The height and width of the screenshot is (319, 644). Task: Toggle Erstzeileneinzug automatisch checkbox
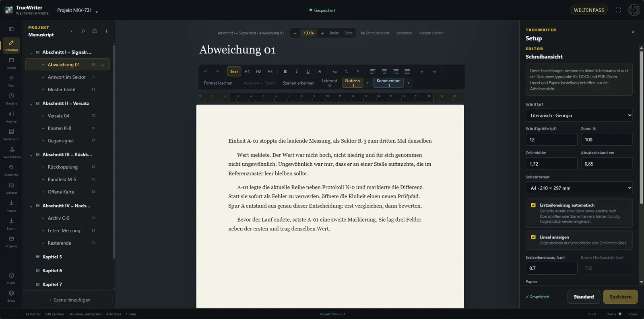pyautogui.click(x=533, y=205)
